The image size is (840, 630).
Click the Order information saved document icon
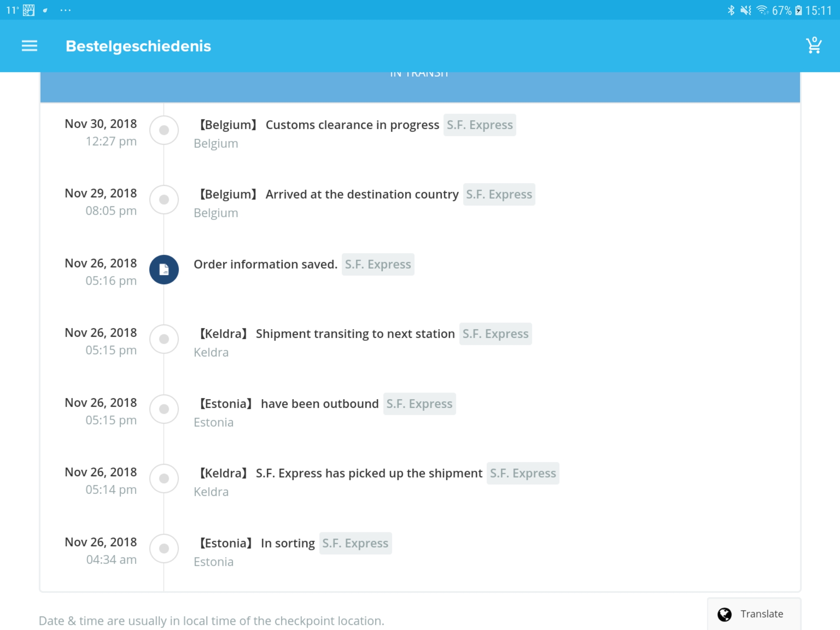[164, 269]
